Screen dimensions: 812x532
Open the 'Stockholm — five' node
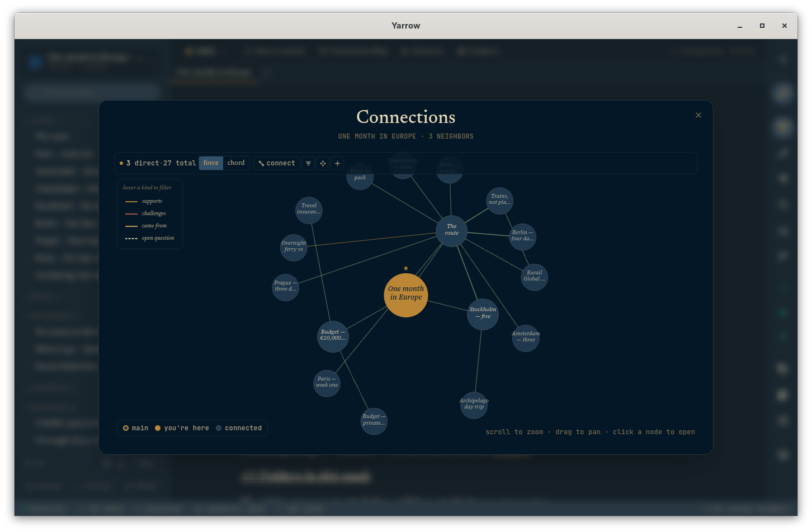(483, 314)
